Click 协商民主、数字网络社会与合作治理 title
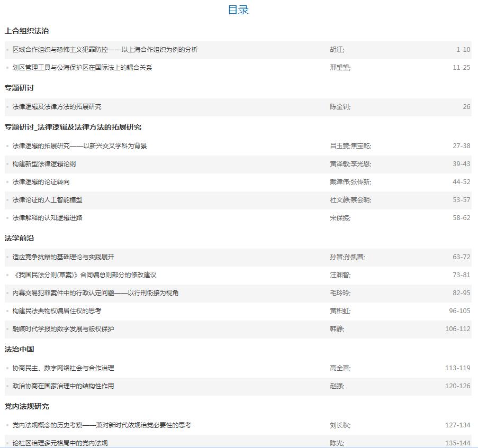The width and height of the screenshot is (478, 448). (x=63, y=368)
